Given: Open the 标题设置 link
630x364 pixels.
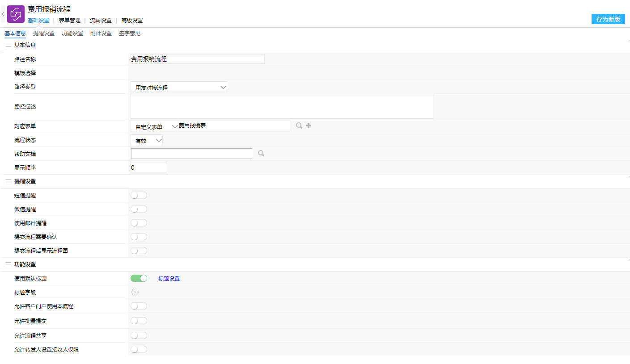Looking at the screenshot, I should (169, 279).
